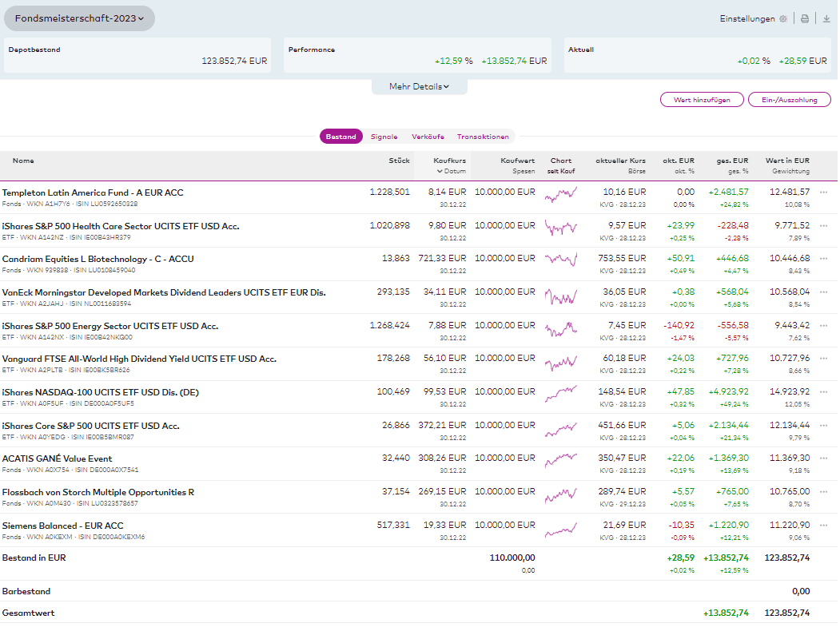Open Flossbach von Storch Multiple Opportunities link
Image resolution: width=840 pixels, height=639 pixels.
click(98, 492)
